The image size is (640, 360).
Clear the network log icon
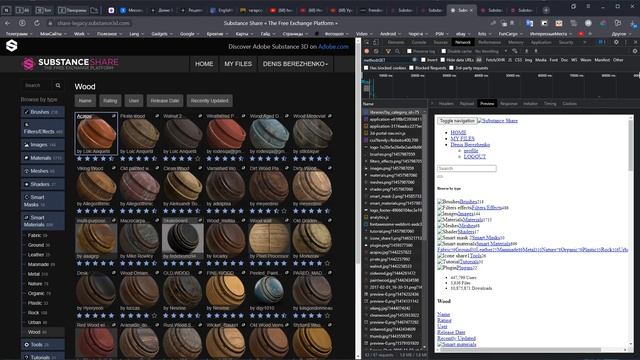[376, 51]
